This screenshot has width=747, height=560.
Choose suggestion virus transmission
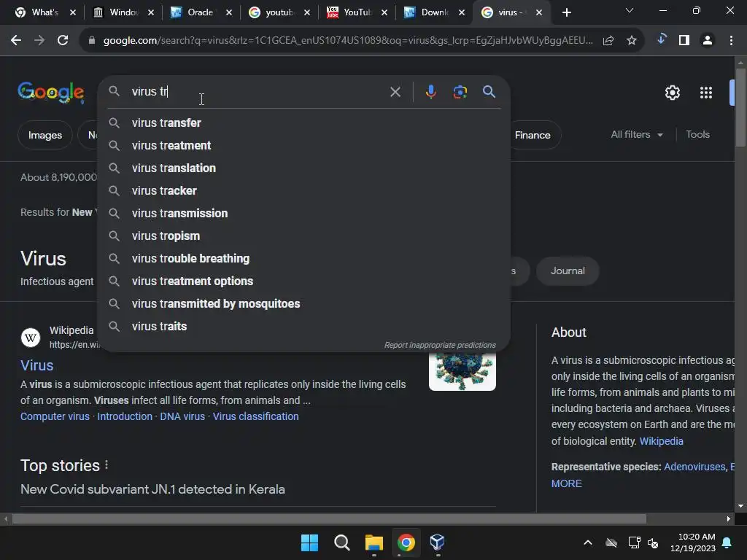tap(304, 214)
